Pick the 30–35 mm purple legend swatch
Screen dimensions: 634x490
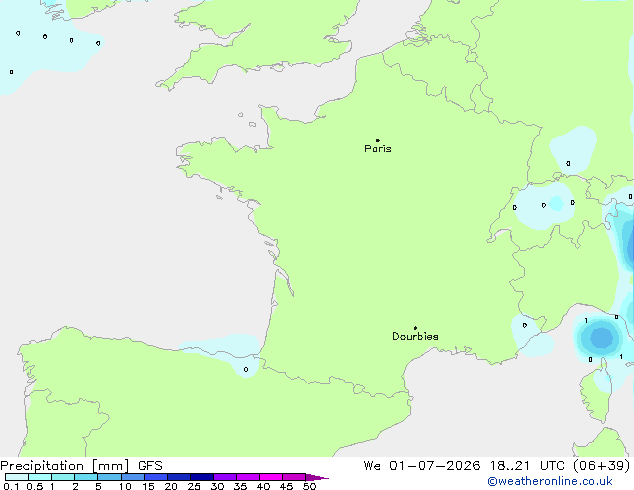tap(225, 477)
